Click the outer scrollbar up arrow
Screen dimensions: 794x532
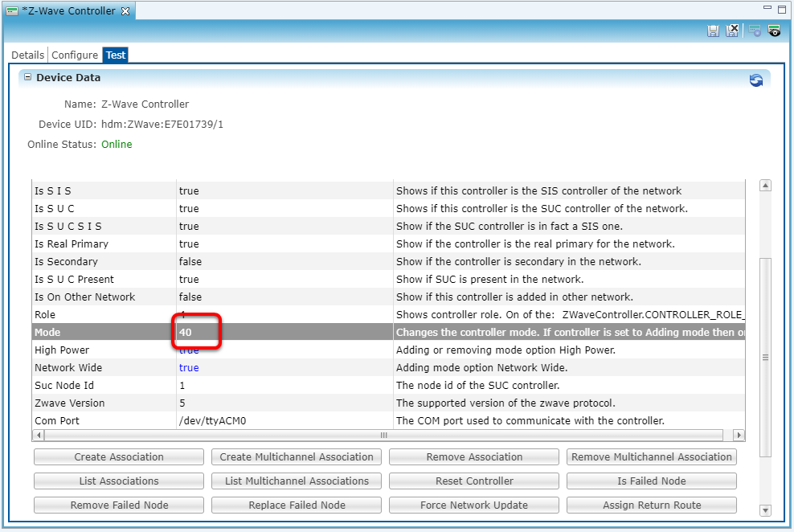coord(766,186)
